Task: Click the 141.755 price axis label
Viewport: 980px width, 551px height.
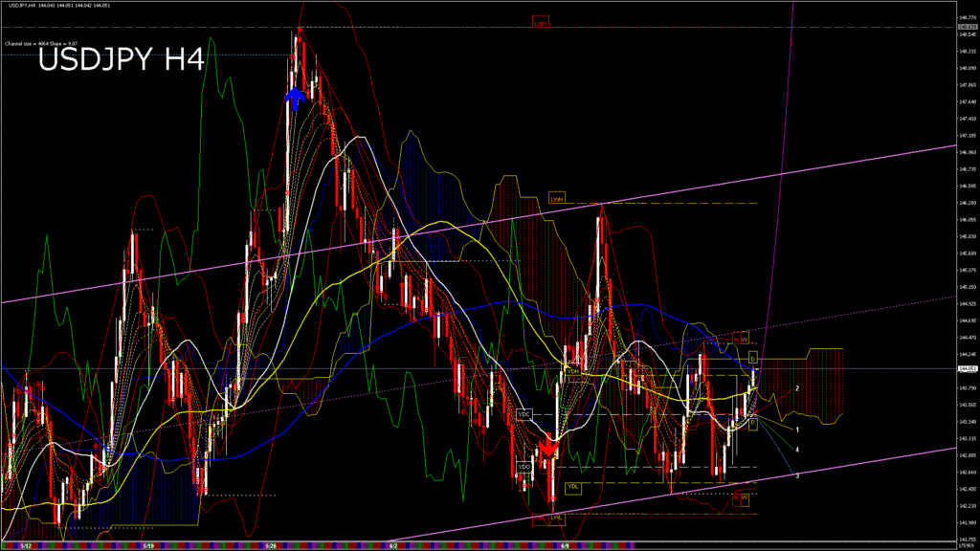Action: 968,540
